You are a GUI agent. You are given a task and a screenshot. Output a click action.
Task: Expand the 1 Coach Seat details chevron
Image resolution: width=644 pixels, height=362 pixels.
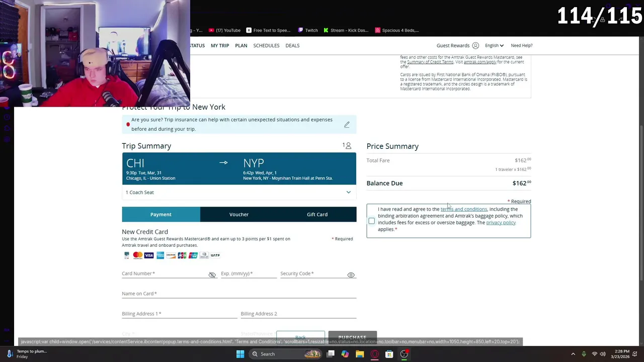click(x=348, y=192)
